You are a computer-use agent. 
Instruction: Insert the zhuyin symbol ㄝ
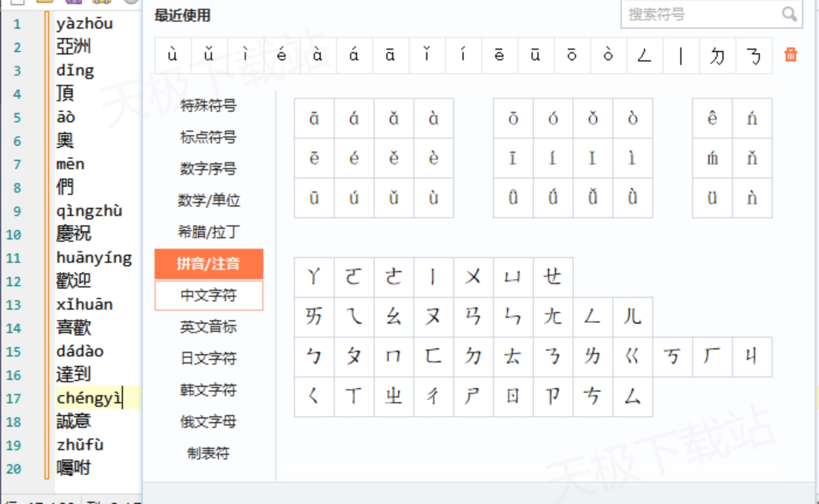click(x=553, y=277)
